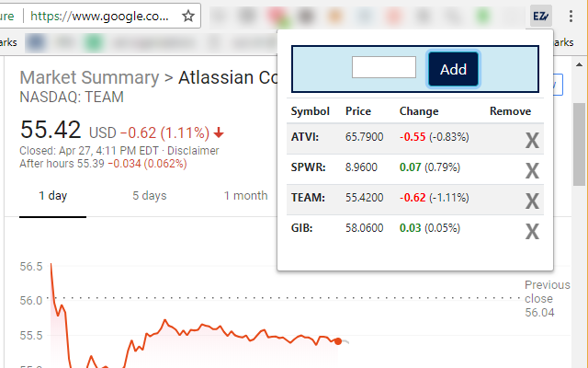Click the Market Summary breadcrumb
Screen dimensions: 588x368
[88, 77]
